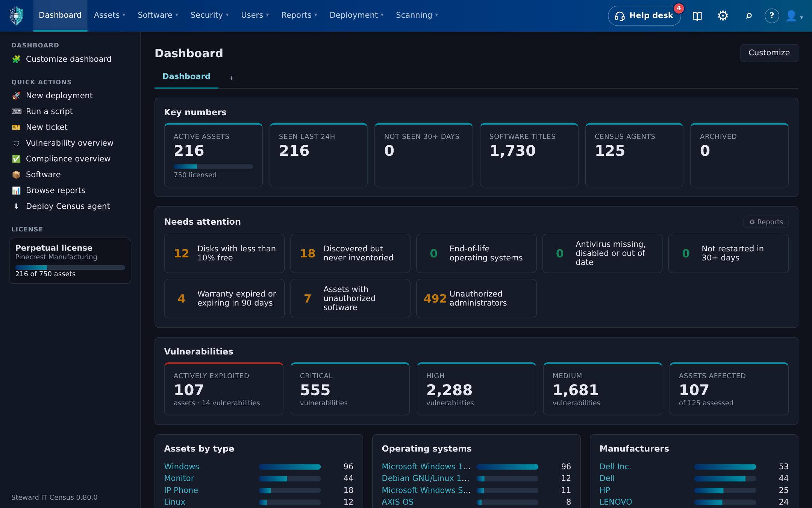Image resolution: width=812 pixels, height=508 pixels.
Task: Expand the Security menu dropdown
Action: [209, 15]
